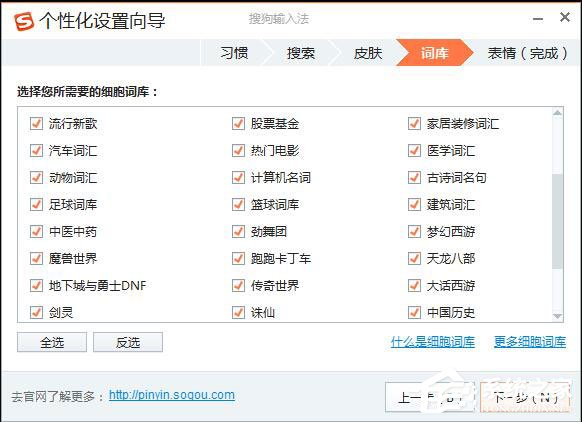Uncheck the 劲舞团 checkbox

click(x=238, y=232)
